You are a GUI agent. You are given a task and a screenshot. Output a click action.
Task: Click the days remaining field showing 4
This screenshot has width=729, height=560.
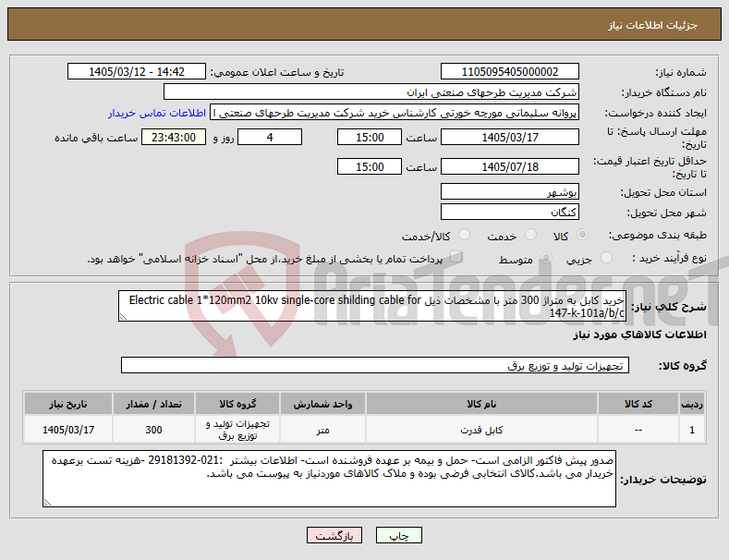(270, 137)
